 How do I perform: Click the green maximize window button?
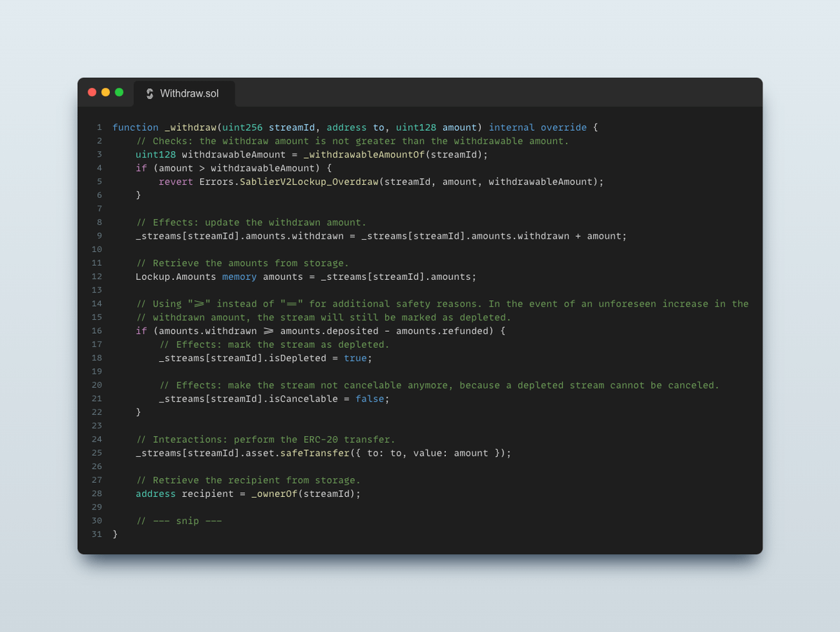tap(119, 92)
